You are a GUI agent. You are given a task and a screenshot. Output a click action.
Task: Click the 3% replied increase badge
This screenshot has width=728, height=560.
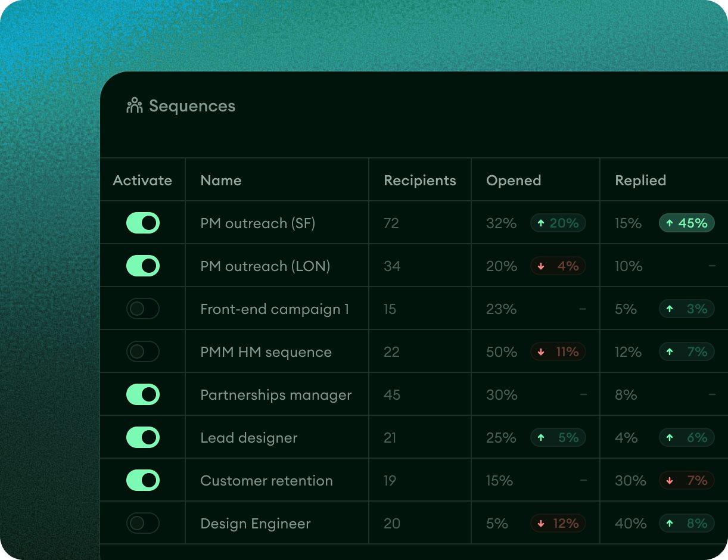click(x=687, y=309)
